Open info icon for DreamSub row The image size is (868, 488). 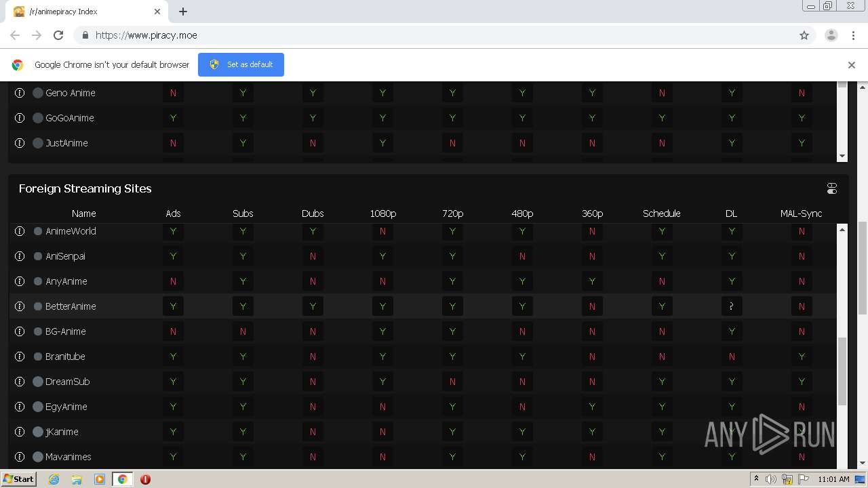[x=20, y=382]
